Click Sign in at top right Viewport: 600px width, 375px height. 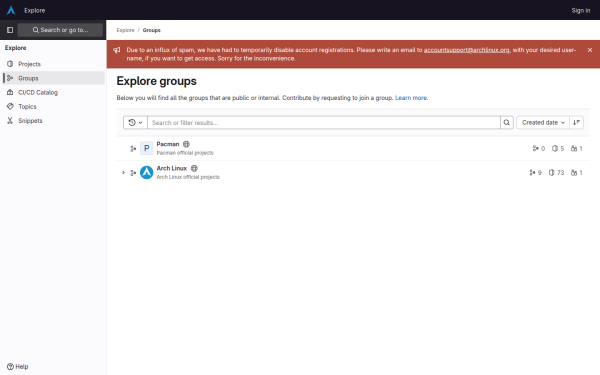580,10
